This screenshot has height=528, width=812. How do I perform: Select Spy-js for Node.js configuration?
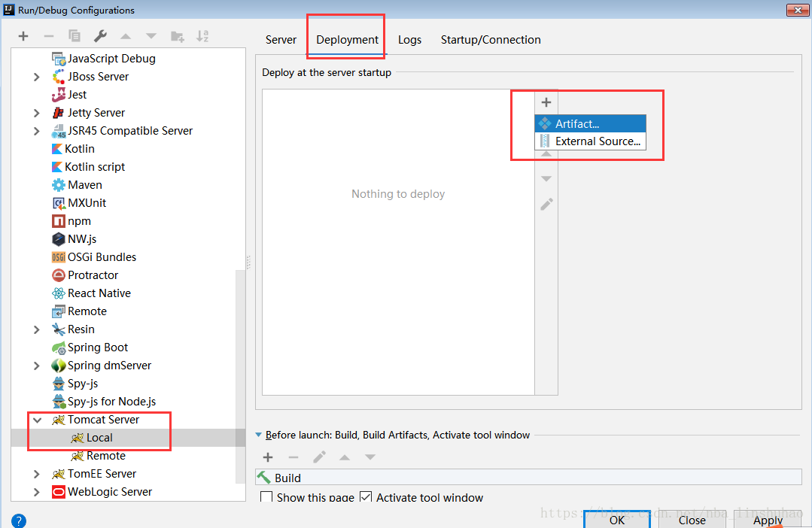pos(104,402)
